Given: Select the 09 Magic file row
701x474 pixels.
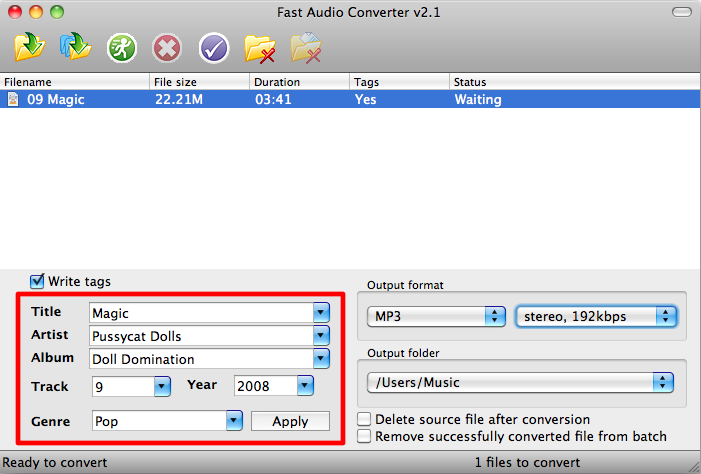Looking at the screenshot, I should coord(350,99).
